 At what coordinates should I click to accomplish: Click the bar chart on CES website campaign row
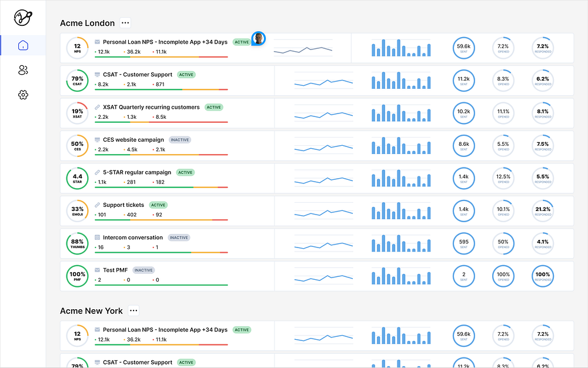tap(401, 145)
